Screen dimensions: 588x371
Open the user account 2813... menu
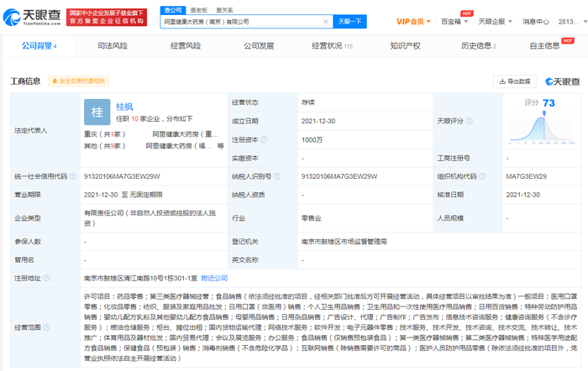(571, 22)
